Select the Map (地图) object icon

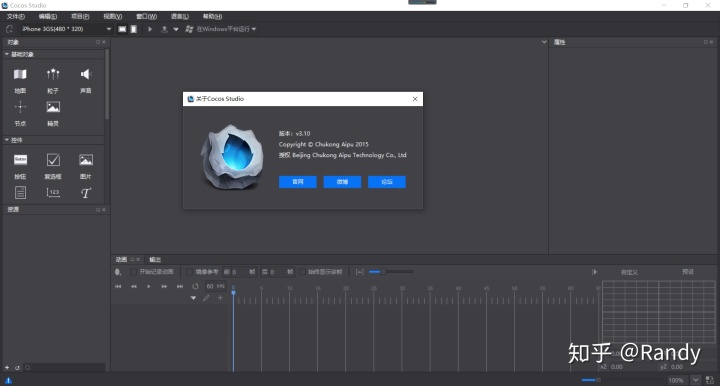[x=20, y=74]
